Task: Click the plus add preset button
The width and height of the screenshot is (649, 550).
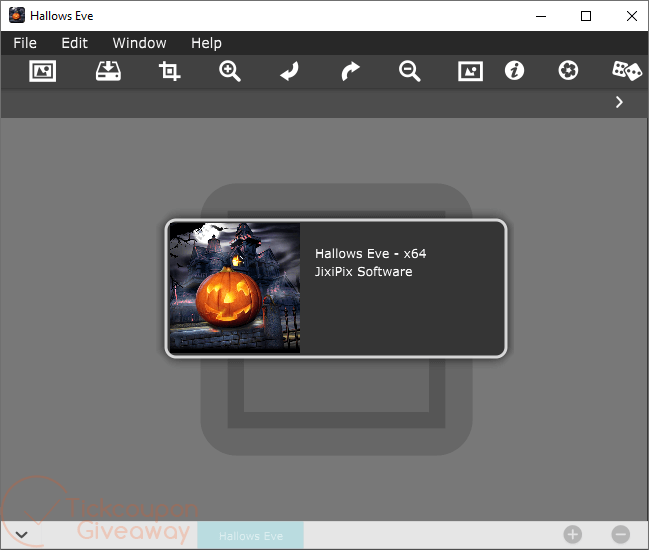Action: (572, 534)
